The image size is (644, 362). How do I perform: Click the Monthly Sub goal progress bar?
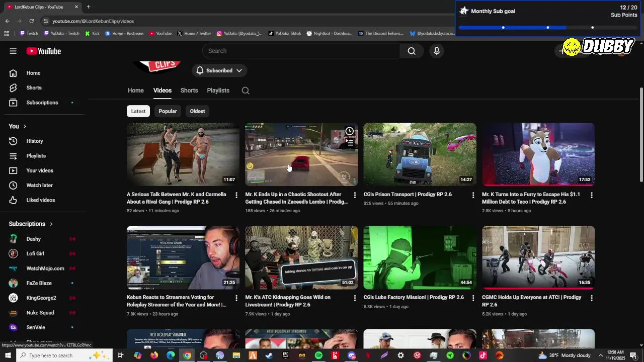pyautogui.click(x=548, y=28)
